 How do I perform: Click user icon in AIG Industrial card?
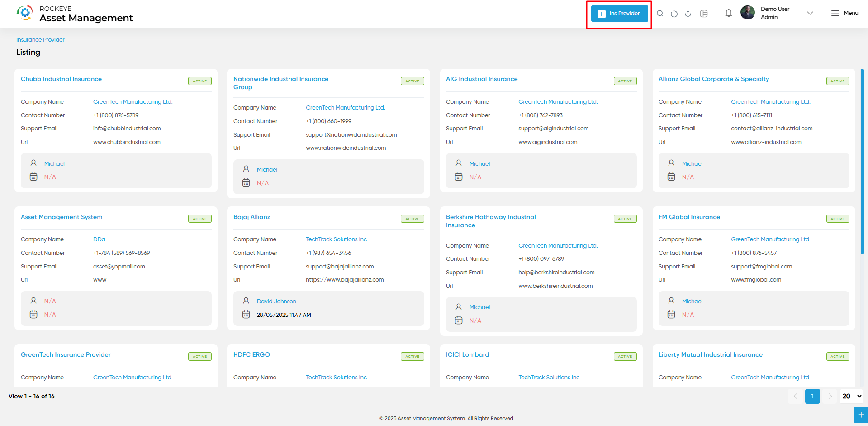(x=459, y=163)
